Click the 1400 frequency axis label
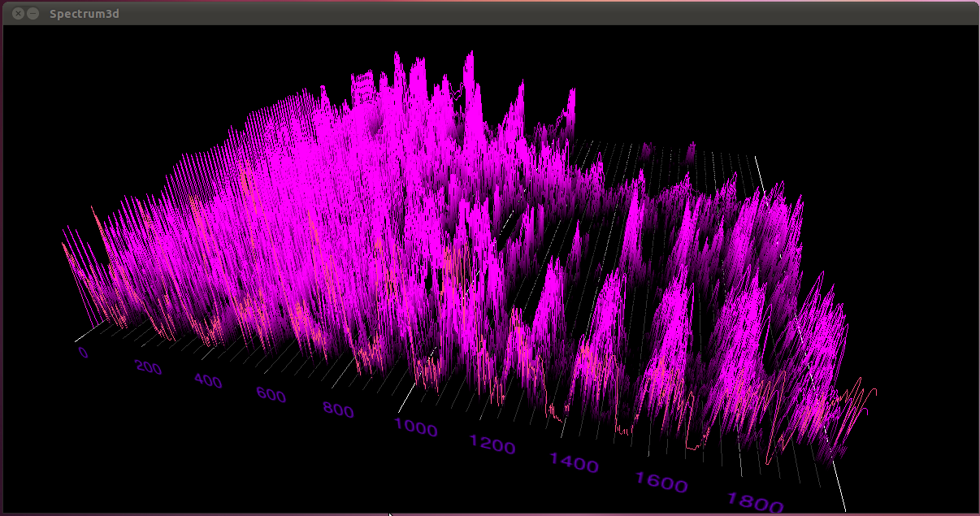The height and width of the screenshot is (516, 980). (574, 464)
